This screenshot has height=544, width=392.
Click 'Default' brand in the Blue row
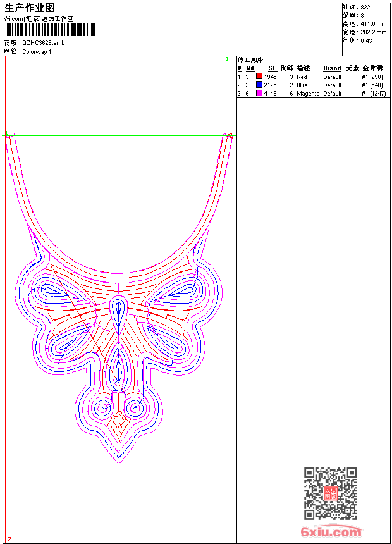[333, 85]
